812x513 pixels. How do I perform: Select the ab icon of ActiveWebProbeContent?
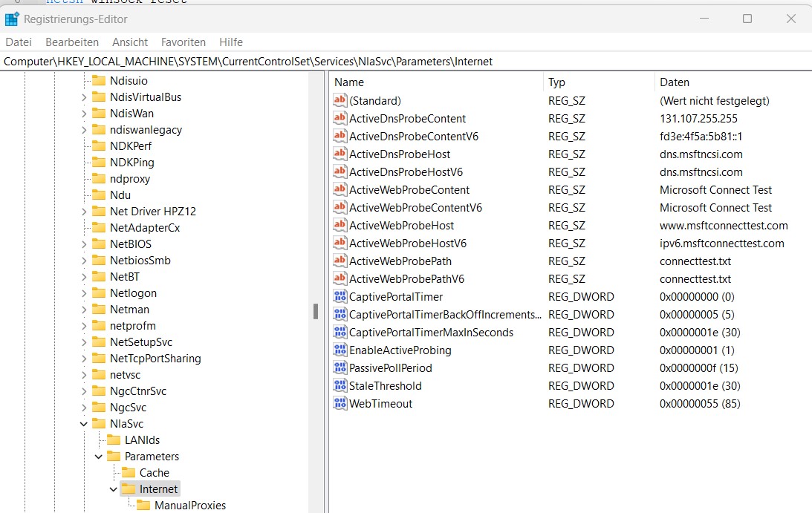(340, 189)
